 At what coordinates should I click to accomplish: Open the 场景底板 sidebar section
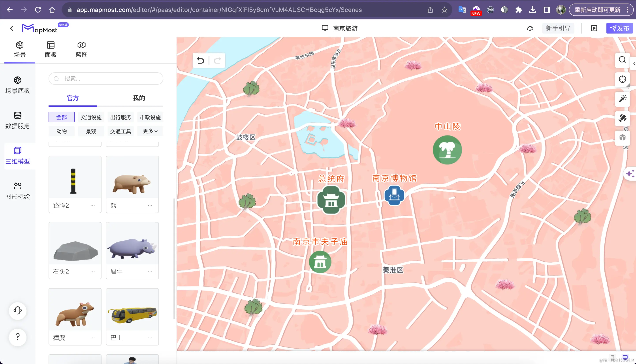tap(17, 85)
